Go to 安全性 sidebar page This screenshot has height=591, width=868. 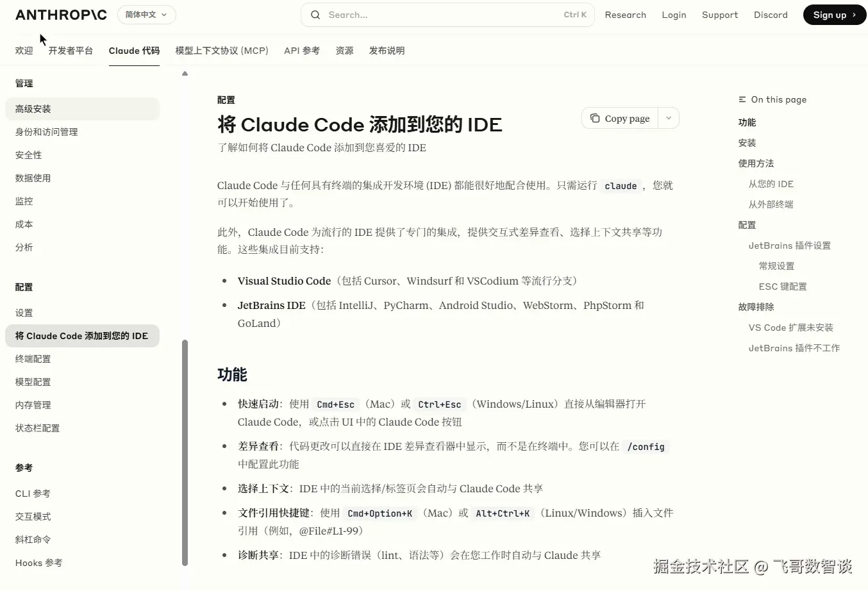coord(82,155)
